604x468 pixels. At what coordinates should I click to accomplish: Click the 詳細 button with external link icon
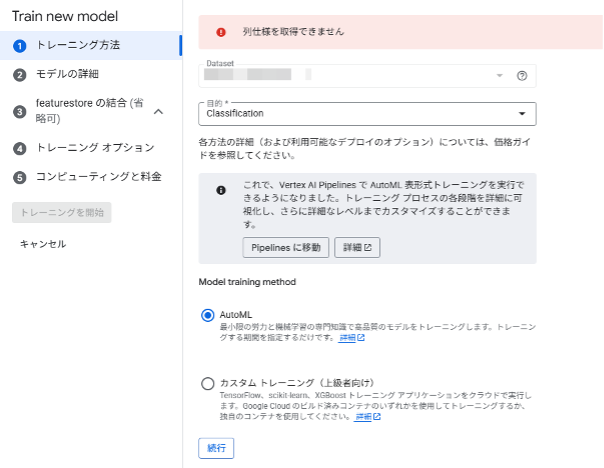click(x=357, y=247)
